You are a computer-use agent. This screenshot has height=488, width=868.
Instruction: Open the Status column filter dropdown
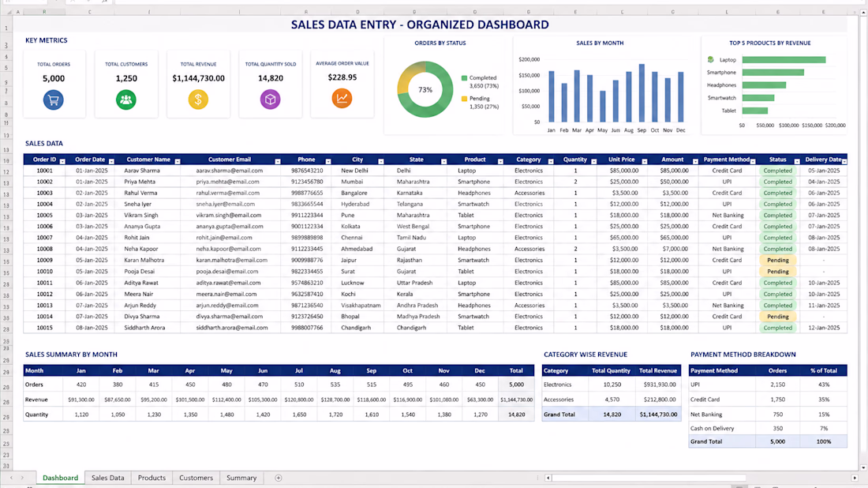click(797, 161)
